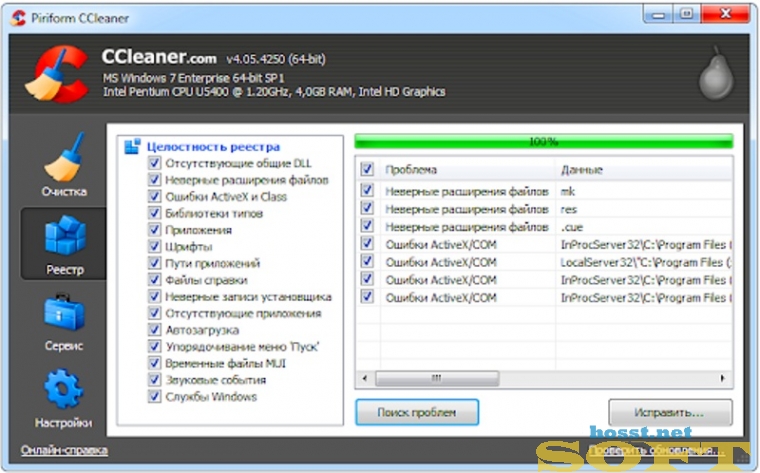760x473 pixels.
Task: Toggle Упорядочивание меню 'Пуск' checkbox
Action: click(x=154, y=347)
